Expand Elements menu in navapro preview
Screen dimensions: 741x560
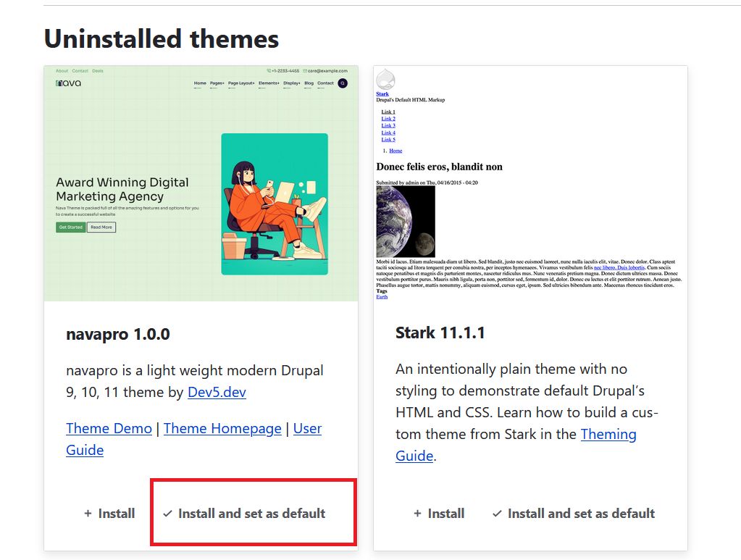coord(269,83)
